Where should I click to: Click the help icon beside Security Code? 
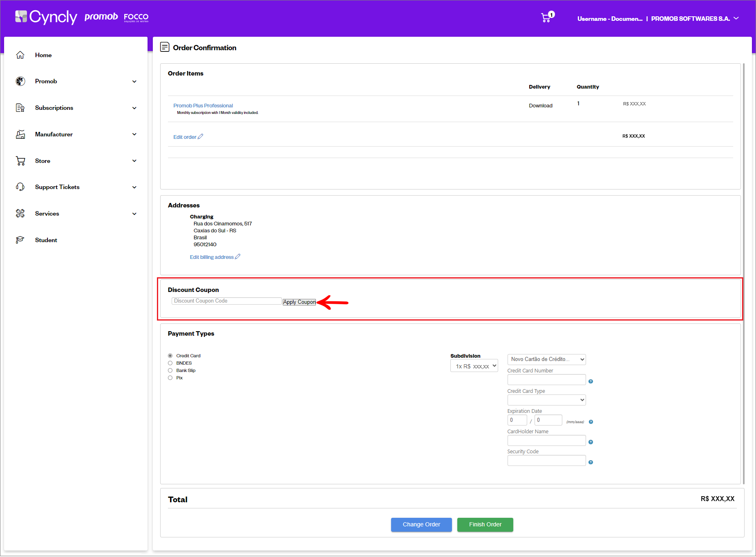(590, 462)
